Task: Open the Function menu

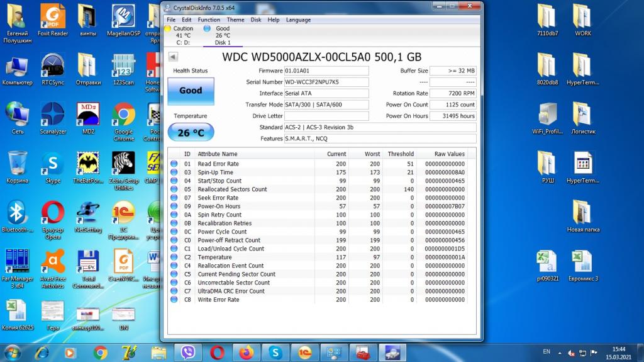Action: tap(209, 20)
